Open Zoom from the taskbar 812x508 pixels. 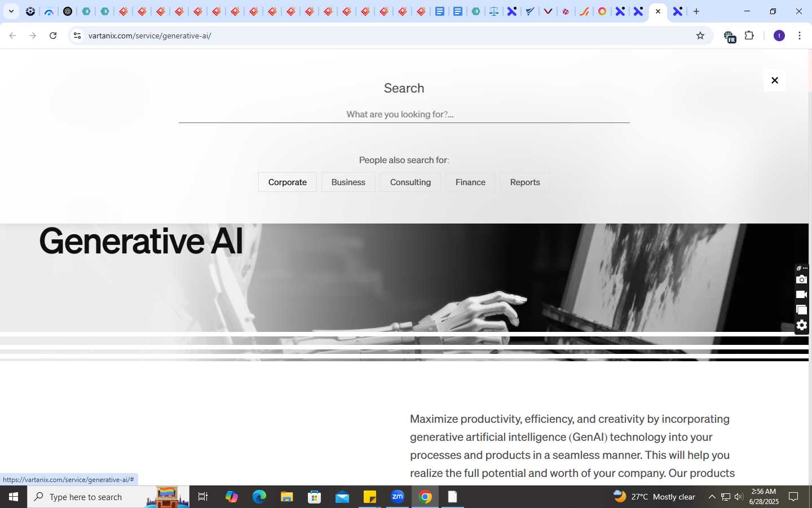click(x=398, y=497)
